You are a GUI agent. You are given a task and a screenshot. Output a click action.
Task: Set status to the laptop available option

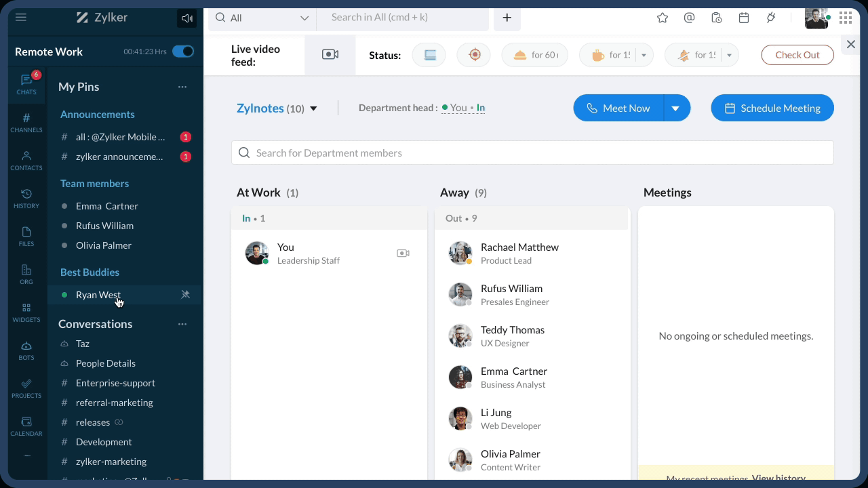[x=429, y=55]
